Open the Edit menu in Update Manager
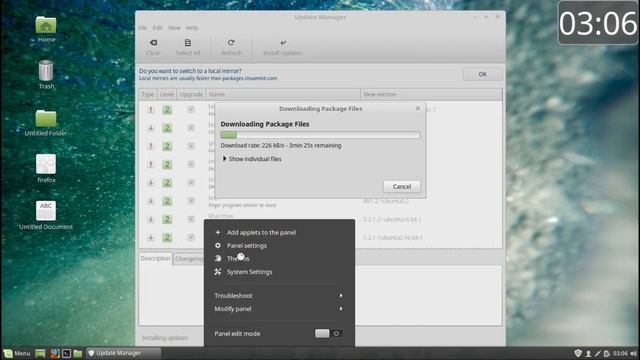The width and height of the screenshot is (640, 360). coord(158,28)
